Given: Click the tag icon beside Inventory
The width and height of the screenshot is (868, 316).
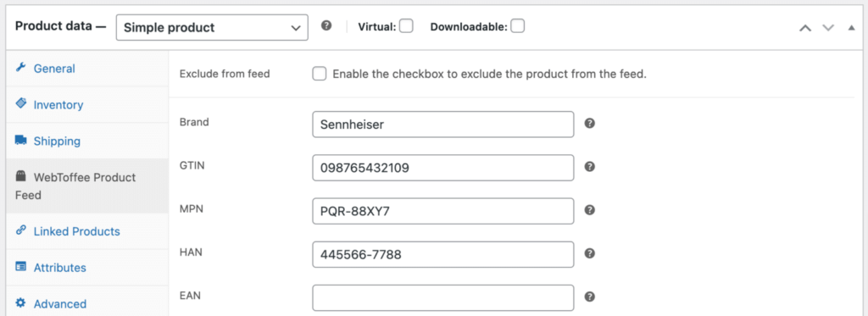Looking at the screenshot, I should (x=20, y=103).
